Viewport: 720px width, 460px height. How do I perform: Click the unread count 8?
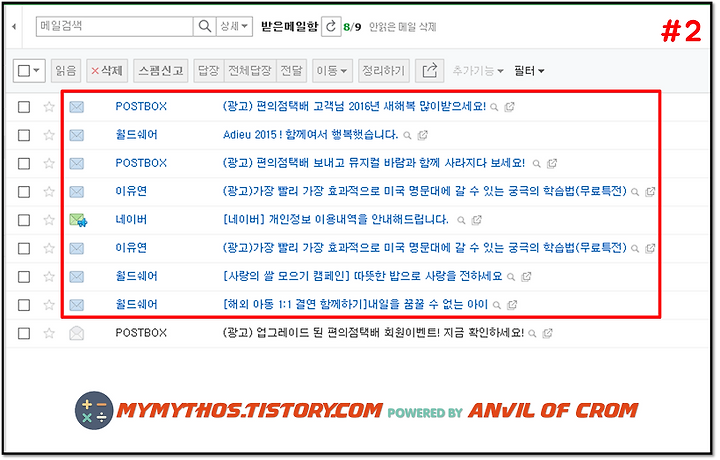pyautogui.click(x=346, y=27)
